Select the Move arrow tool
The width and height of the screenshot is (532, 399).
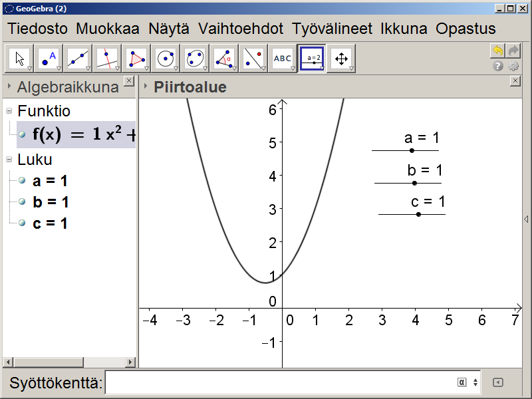(x=19, y=59)
